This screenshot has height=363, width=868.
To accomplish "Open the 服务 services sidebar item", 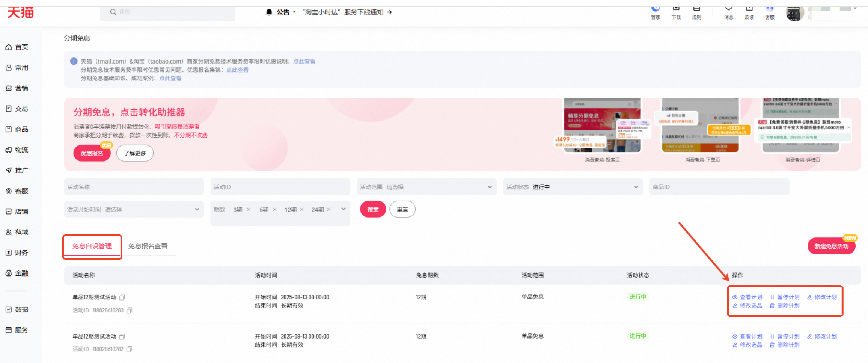I will click(x=17, y=330).
